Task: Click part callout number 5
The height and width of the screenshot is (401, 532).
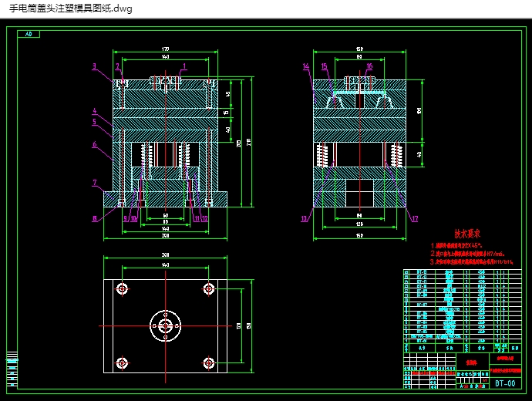Action: [94, 122]
